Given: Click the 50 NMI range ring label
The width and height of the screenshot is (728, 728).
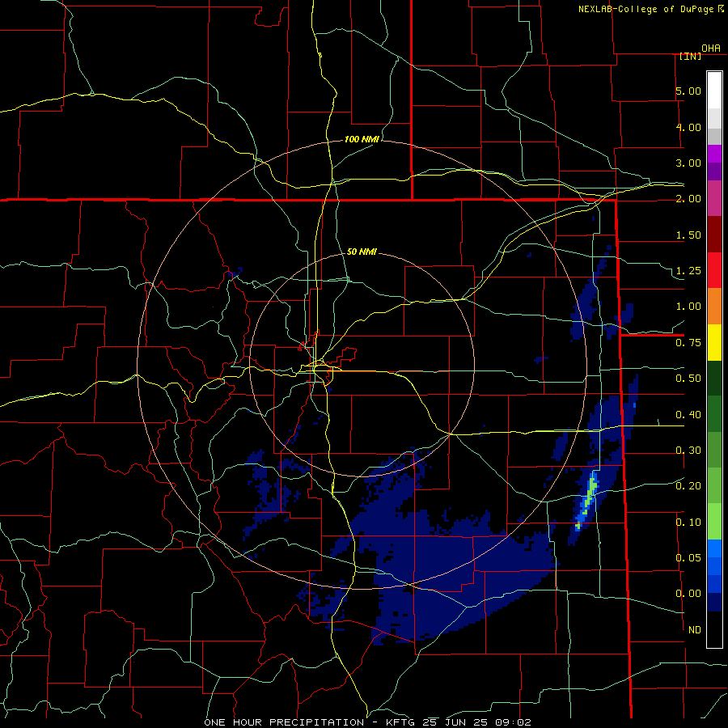Looking at the screenshot, I should [362, 252].
